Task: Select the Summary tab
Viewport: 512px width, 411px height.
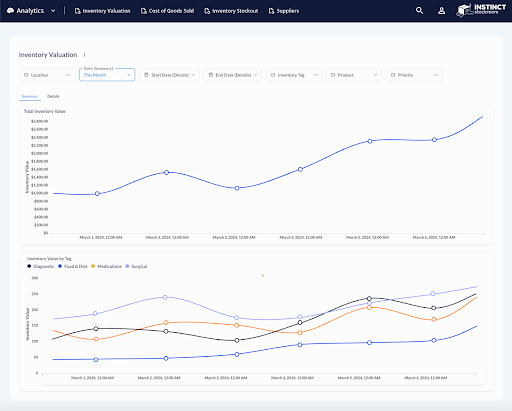Action: point(30,96)
